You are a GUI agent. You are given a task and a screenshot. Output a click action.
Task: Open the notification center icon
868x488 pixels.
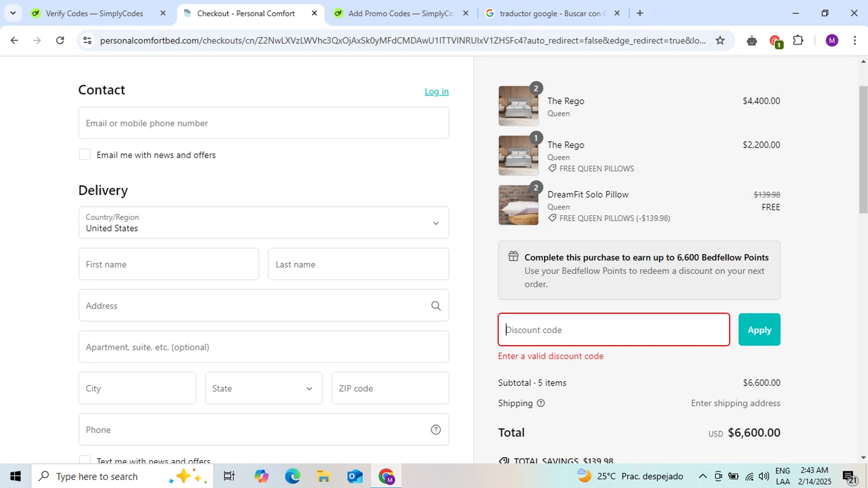(850, 477)
